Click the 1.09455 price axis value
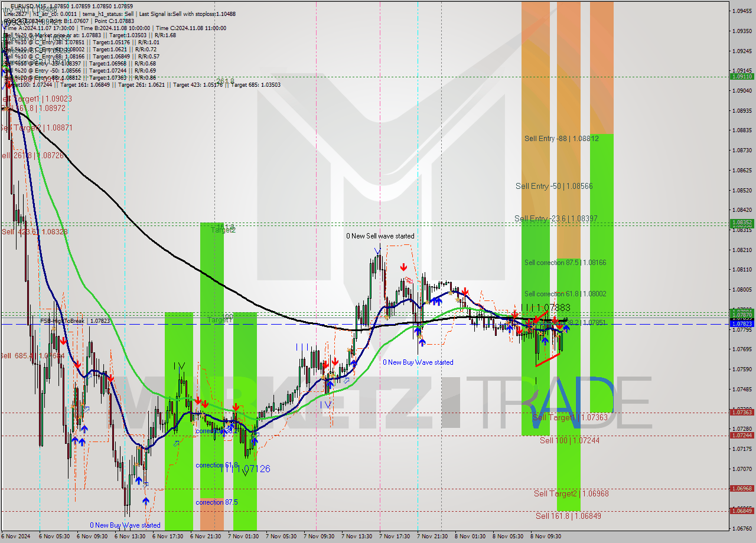This screenshot has height=543, width=756. coord(742,11)
